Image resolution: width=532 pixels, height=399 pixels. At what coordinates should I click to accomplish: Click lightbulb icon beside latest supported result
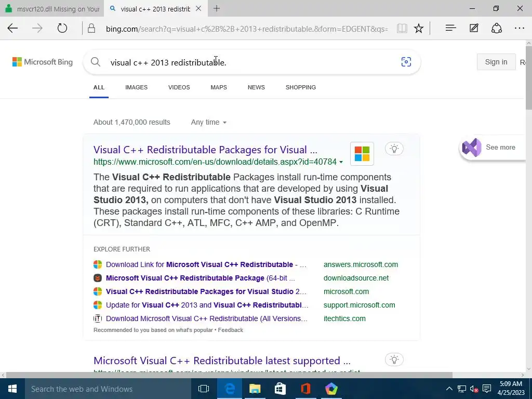(394, 360)
